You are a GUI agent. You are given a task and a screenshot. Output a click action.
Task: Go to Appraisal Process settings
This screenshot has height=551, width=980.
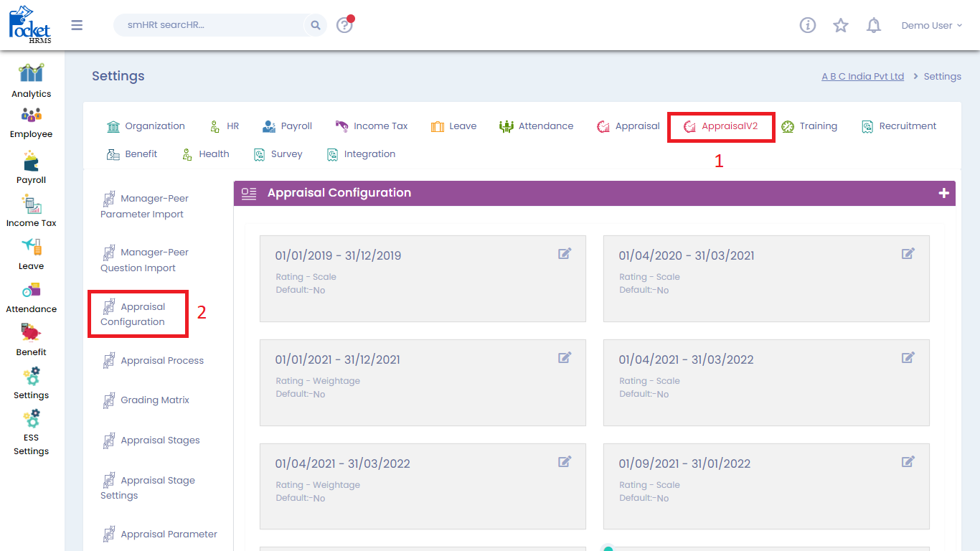(161, 361)
